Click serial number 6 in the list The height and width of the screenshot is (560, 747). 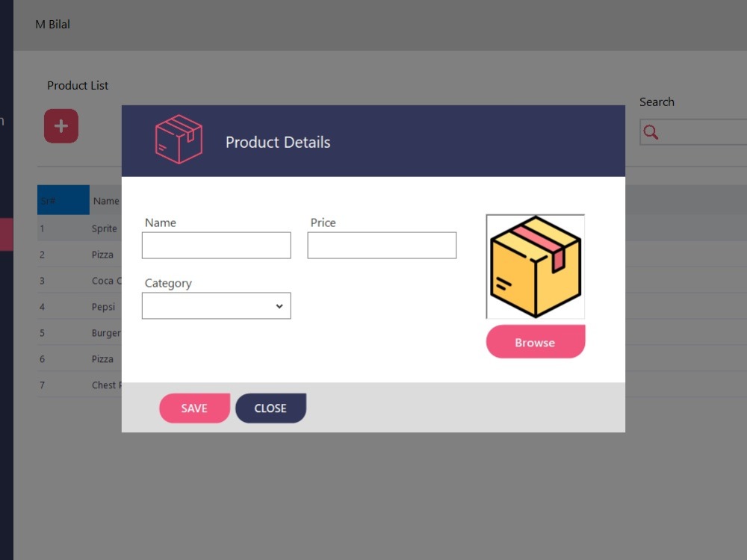tap(42, 359)
